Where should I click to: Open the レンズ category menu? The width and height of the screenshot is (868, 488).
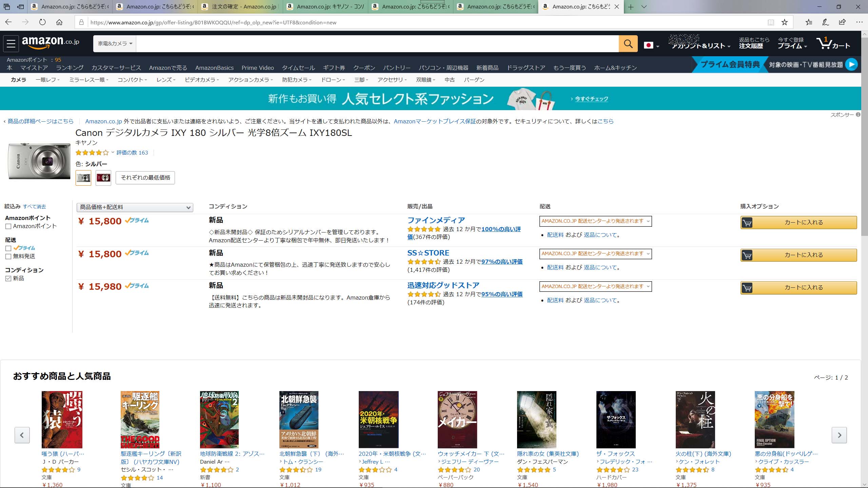pyautogui.click(x=166, y=80)
